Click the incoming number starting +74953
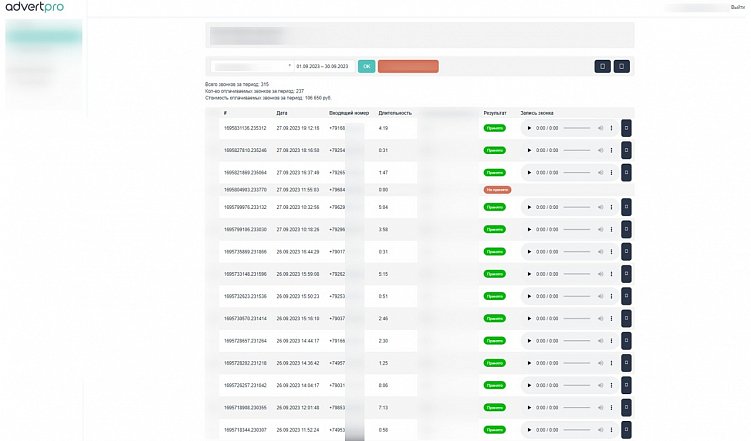Viewport: 751px width, 441px height. [337, 430]
